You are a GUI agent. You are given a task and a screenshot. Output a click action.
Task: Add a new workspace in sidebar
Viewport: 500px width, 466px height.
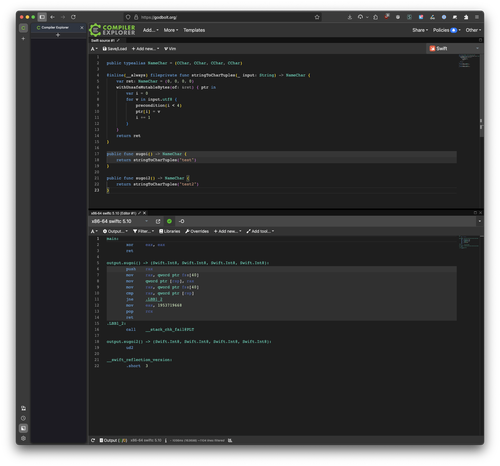pos(23,39)
